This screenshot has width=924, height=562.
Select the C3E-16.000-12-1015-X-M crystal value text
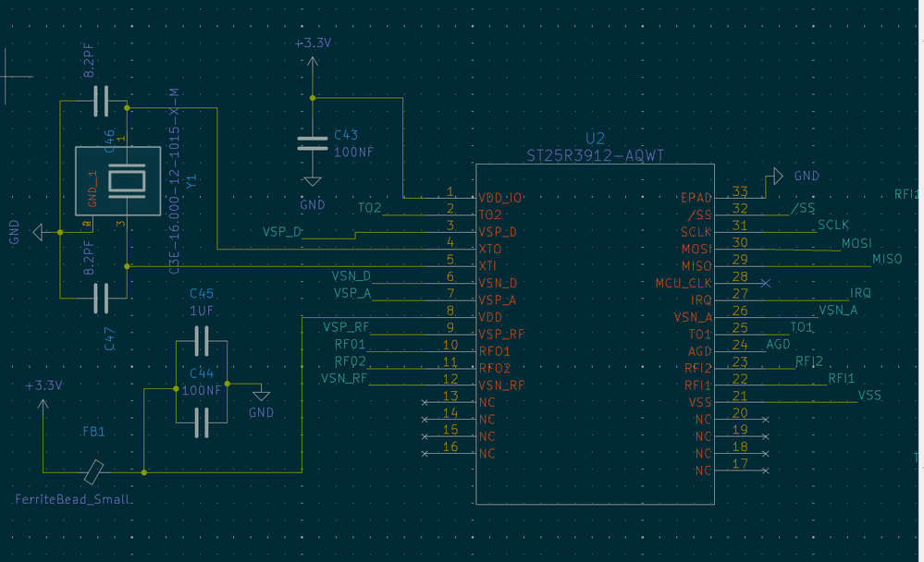(175, 181)
